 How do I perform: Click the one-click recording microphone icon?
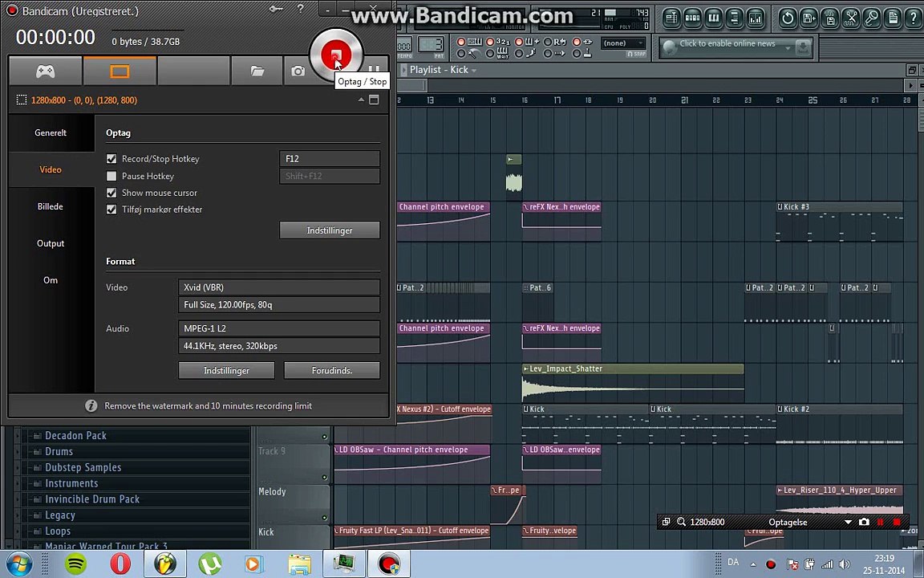(x=872, y=18)
